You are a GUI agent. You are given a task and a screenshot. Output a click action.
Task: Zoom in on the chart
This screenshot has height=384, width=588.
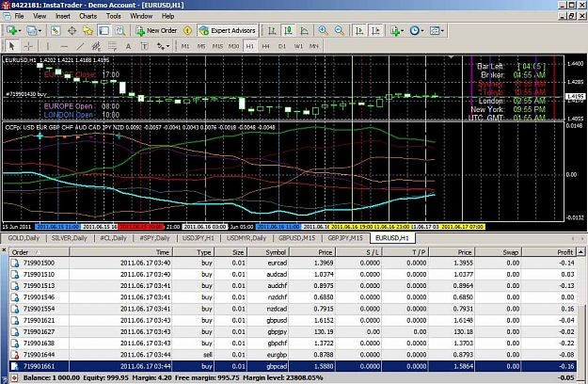[323, 31]
